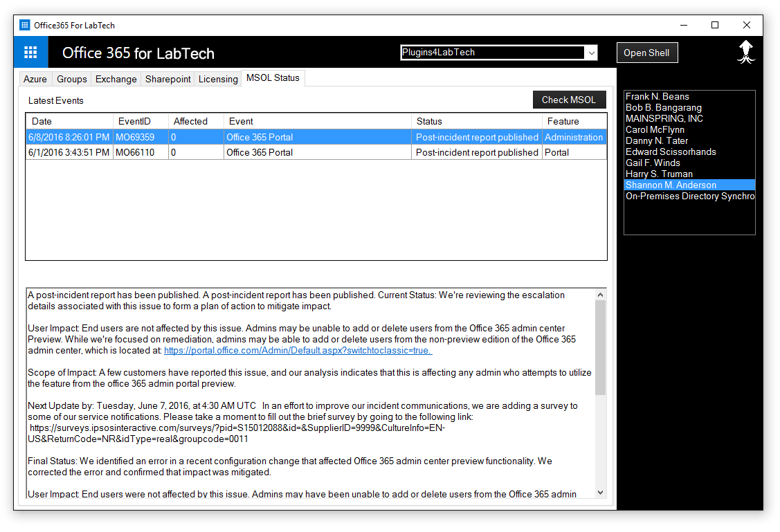This screenshot has width=780, height=532.
Task: Sort by the EventID column header
Action: 140,121
